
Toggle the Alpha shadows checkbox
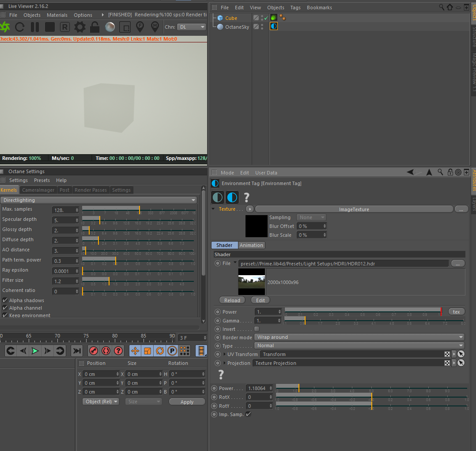5,300
